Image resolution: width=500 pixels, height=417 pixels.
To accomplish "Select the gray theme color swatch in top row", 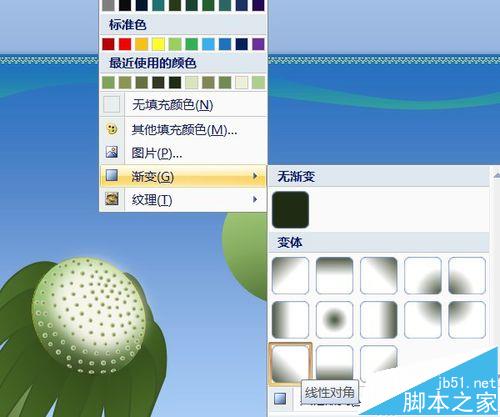I will (x=108, y=5).
